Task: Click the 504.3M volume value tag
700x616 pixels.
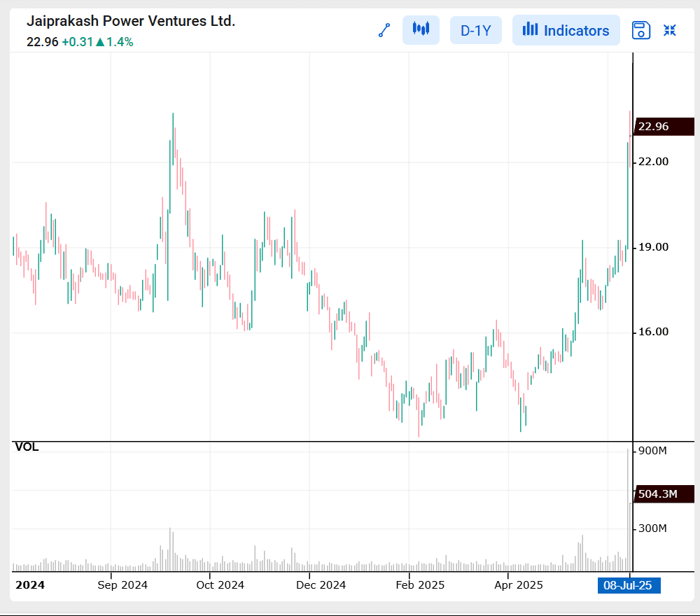Action: 664,494
